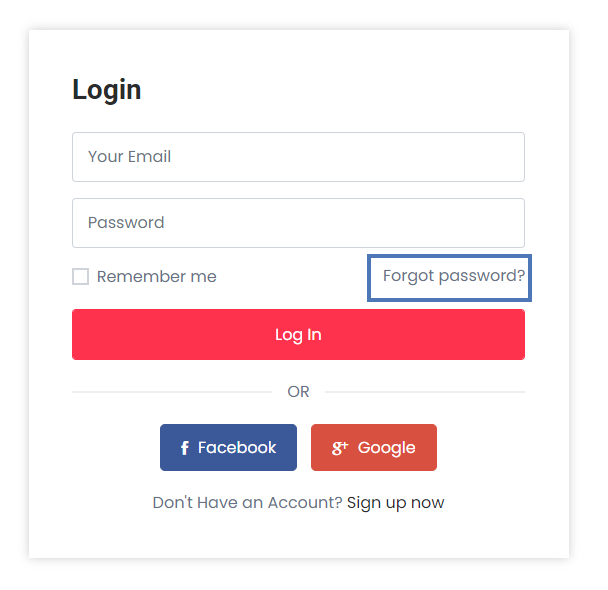Click the divider line left of OR

click(170, 392)
